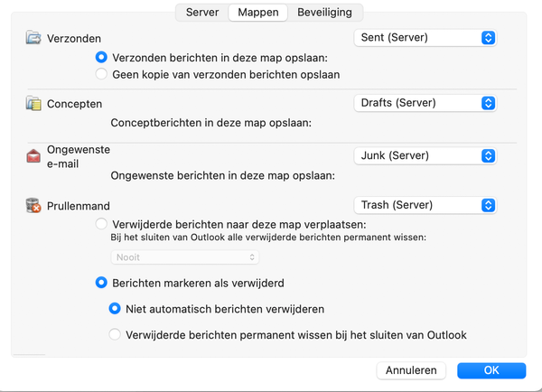Select 'Verzonden berichten in deze map opslaan'
The height and width of the screenshot is (392, 542).
tap(102, 58)
